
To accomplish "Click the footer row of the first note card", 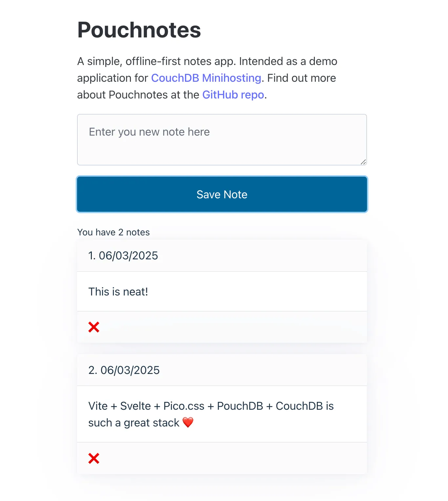I will click(x=222, y=327).
